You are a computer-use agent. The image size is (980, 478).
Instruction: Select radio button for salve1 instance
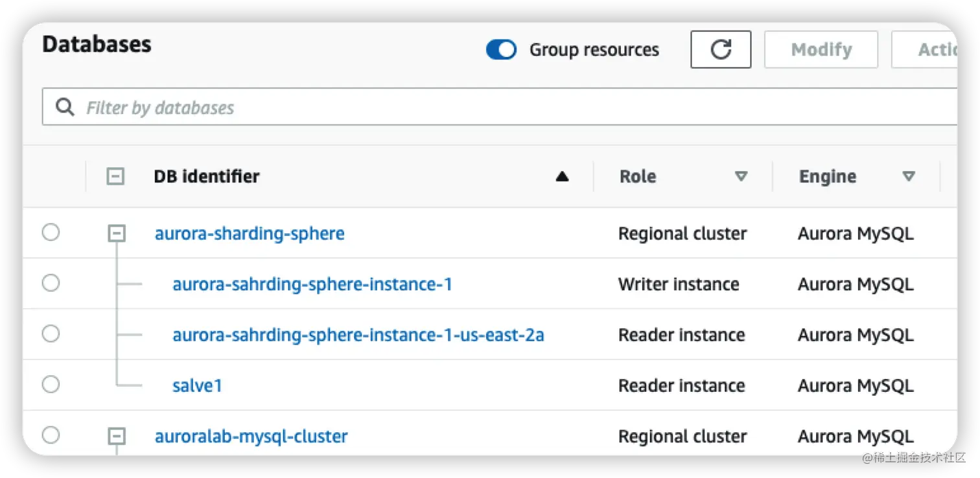tap(51, 385)
